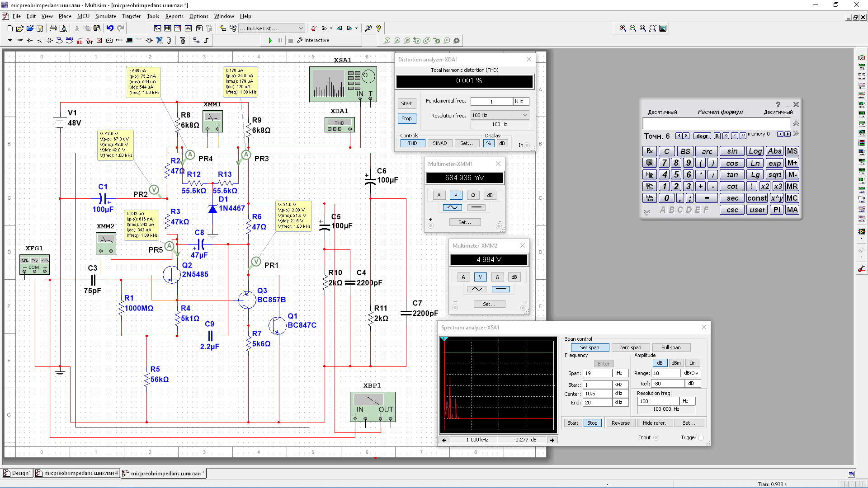This screenshot has width=868, height=488.
Task: Click Reverse in Spectrum analyzer
Action: point(621,423)
